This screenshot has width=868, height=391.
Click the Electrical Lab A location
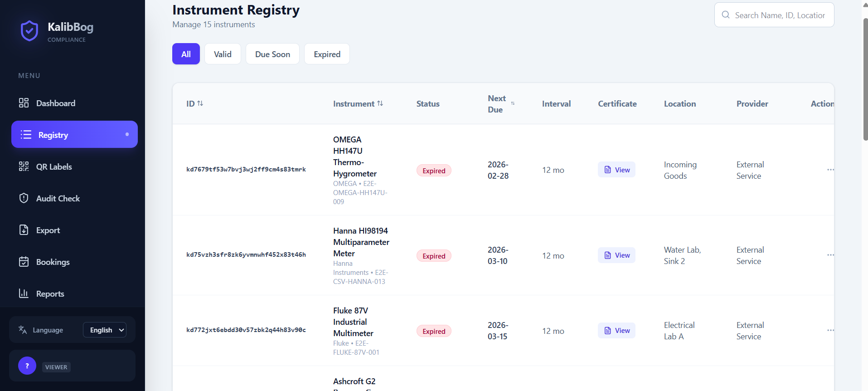[679, 331]
